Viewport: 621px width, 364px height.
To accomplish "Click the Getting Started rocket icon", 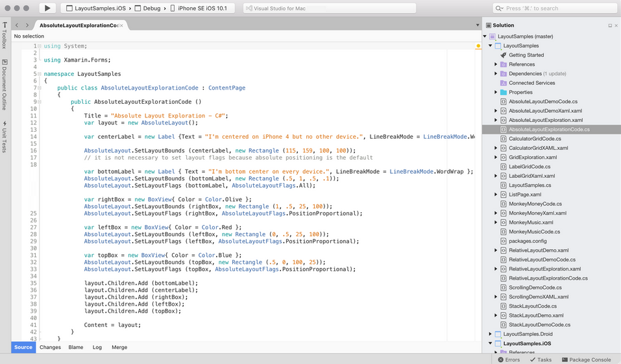I will coord(504,55).
